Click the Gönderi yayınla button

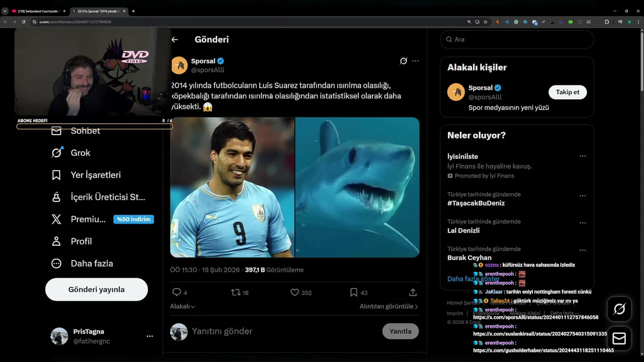pyautogui.click(x=97, y=290)
